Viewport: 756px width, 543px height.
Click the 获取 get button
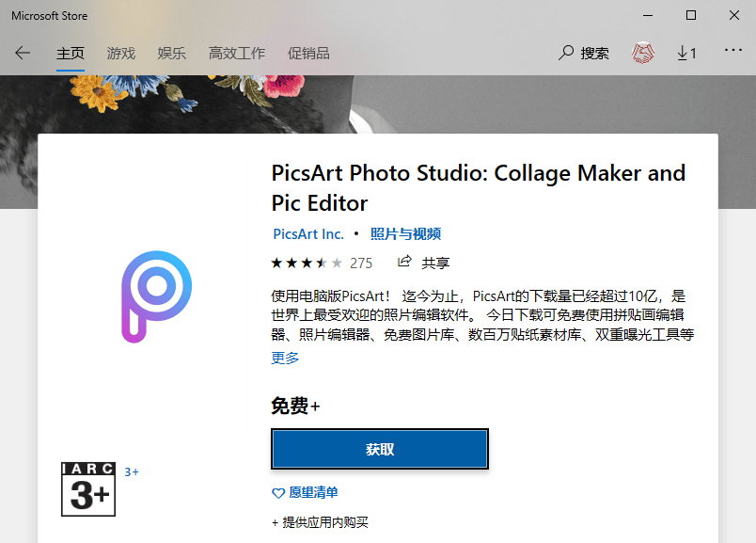380,449
